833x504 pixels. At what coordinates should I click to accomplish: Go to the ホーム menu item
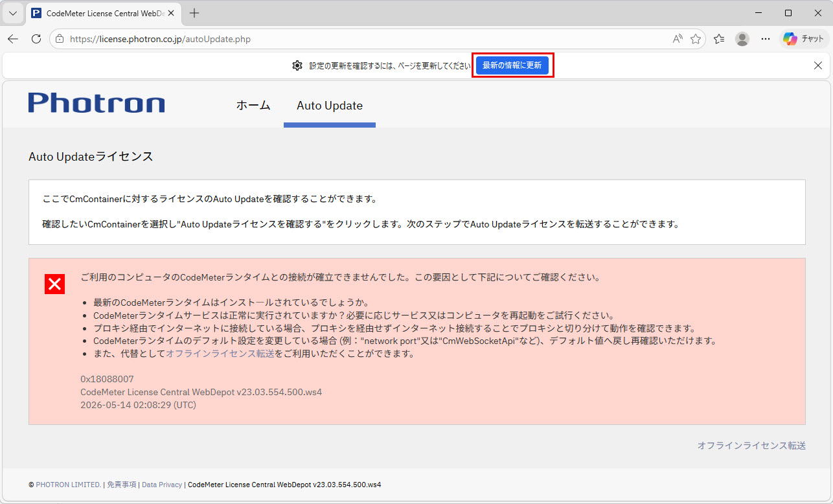(253, 105)
